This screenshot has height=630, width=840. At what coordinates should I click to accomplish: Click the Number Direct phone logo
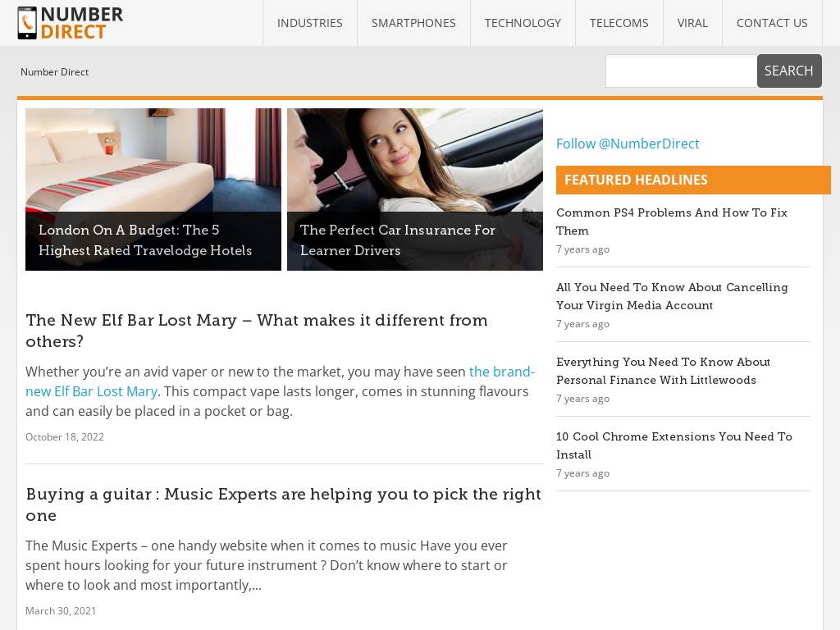pyautogui.click(x=71, y=23)
